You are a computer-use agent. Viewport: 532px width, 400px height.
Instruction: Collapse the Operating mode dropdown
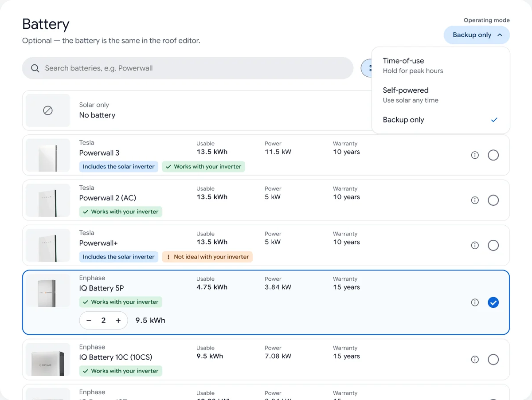(477, 35)
